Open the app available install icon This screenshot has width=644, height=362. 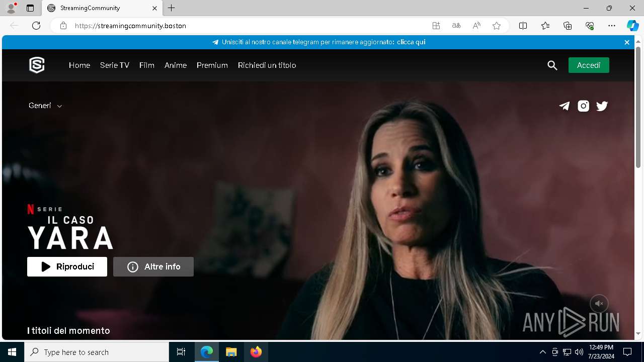(436, 26)
